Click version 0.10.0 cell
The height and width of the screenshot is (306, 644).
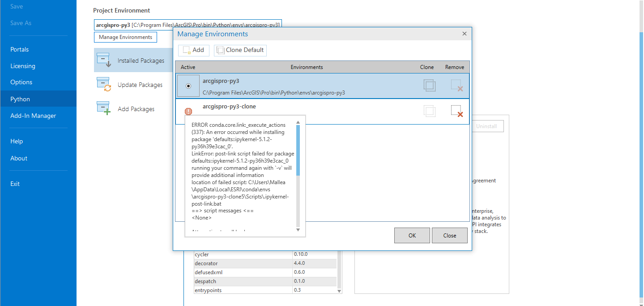click(314, 254)
